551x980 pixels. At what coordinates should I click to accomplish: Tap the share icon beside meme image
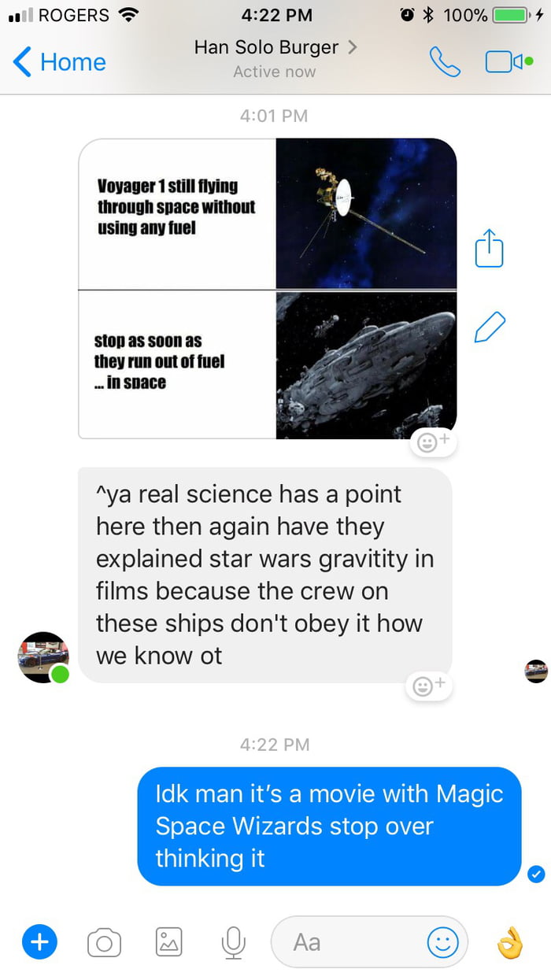pyautogui.click(x=489, y=247)
